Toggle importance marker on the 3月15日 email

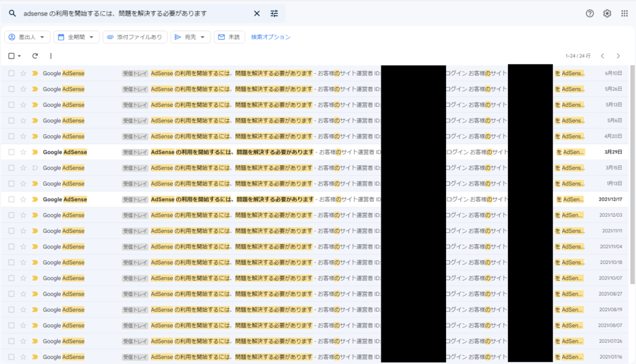35,168
